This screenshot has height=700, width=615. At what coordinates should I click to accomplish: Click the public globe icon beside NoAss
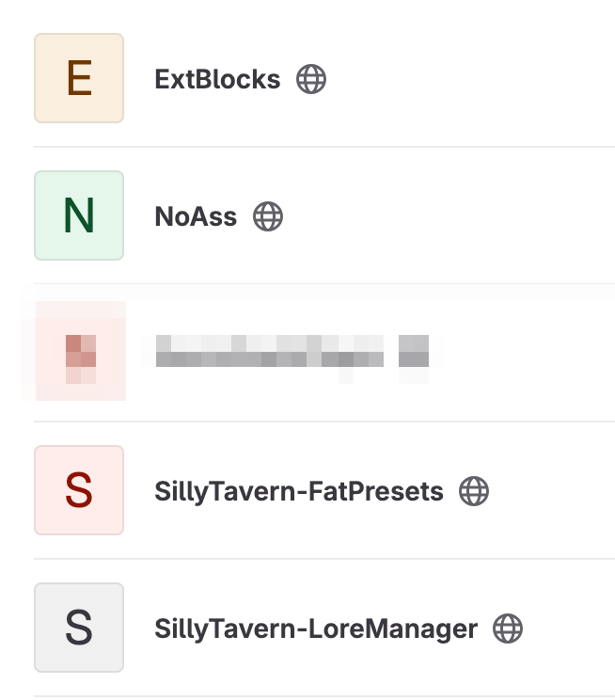[268, 216]
